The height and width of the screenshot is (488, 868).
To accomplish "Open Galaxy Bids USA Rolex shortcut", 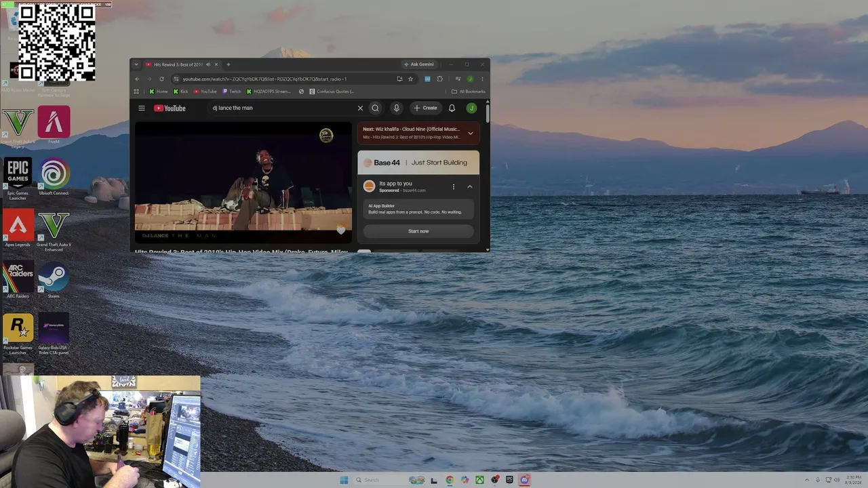I will tap(54, 333).
